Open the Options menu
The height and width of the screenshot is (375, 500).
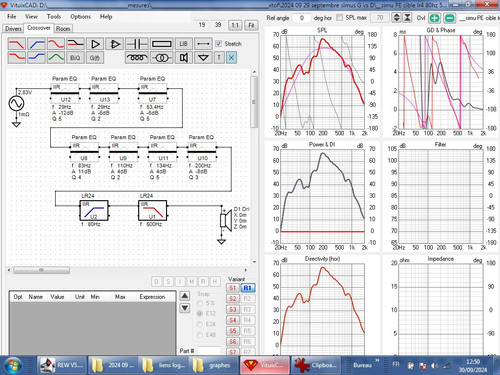pos(80,16)
